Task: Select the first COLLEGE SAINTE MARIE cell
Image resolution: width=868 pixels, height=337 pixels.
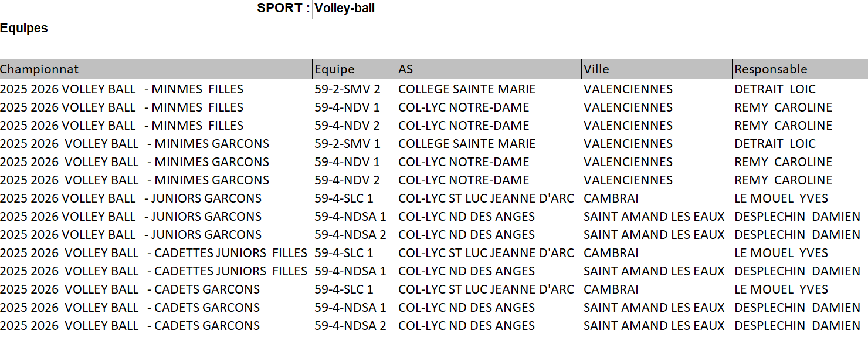Action: click(x=467, y=89)
